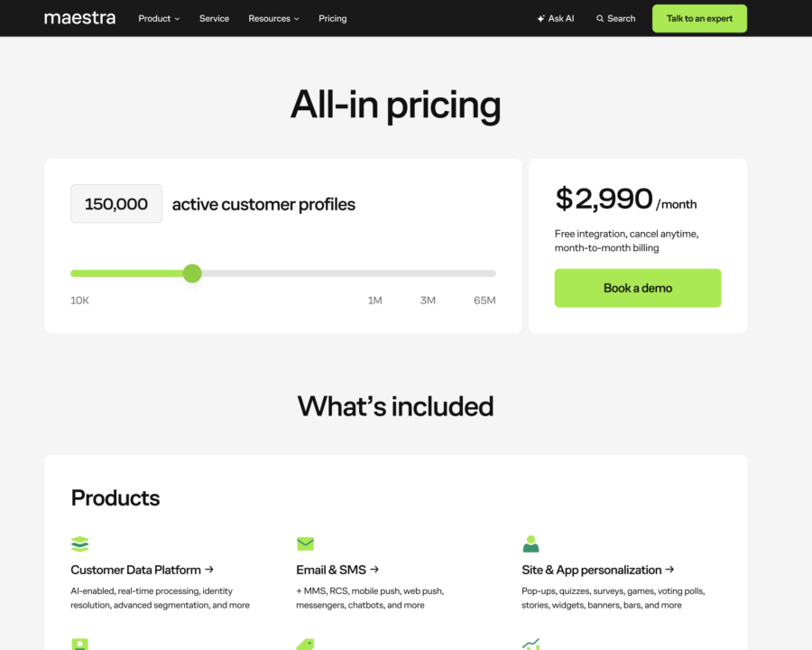
Task: Click the Customer Data Platform layers icon
Action: tap(79, 543)
